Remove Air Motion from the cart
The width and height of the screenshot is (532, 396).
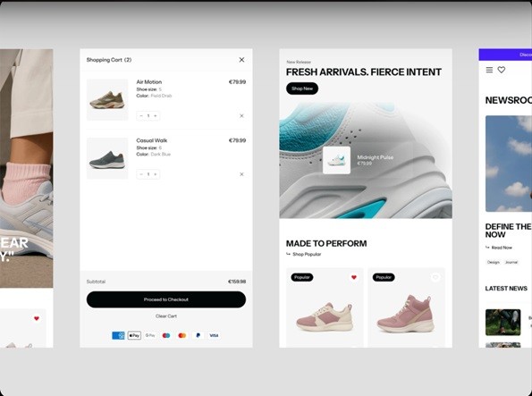[x=241, y=115]
